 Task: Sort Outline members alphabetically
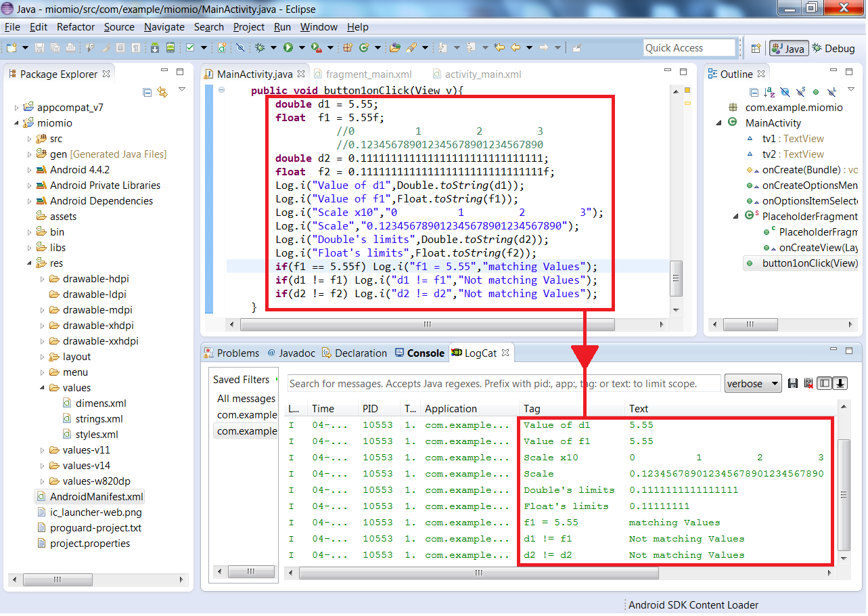tap(769, 92)
